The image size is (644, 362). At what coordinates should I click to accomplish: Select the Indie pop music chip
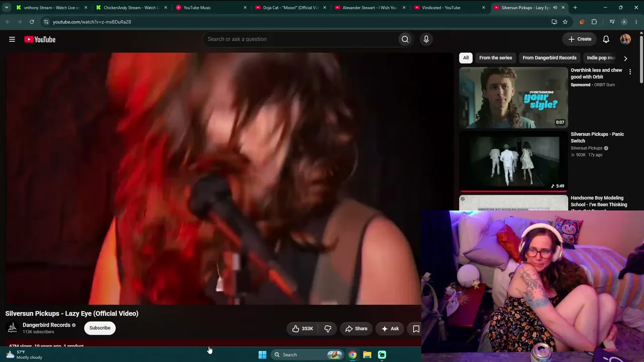point(601,58)
